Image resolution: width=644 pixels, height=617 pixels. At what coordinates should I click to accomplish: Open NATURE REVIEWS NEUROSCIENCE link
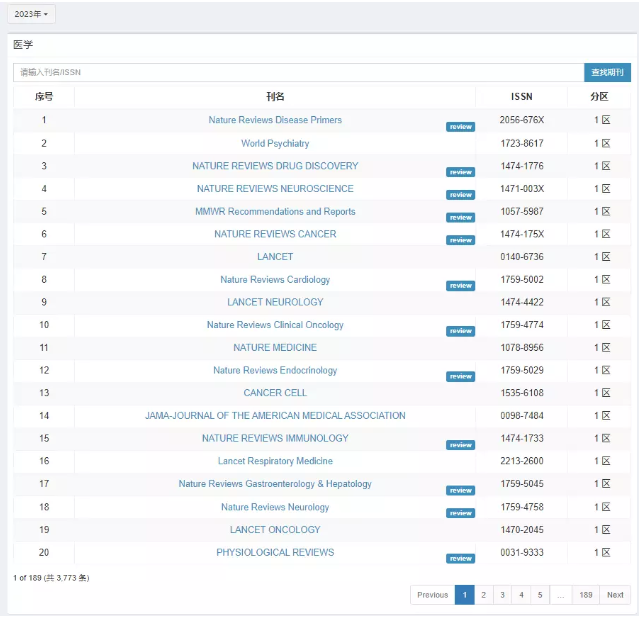pos(275,189)
